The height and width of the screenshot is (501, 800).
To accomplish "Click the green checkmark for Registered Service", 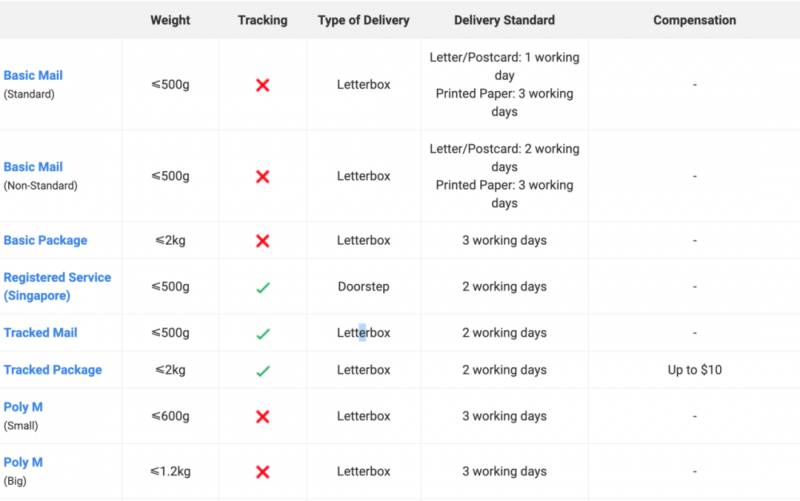I will coord(262,288).
